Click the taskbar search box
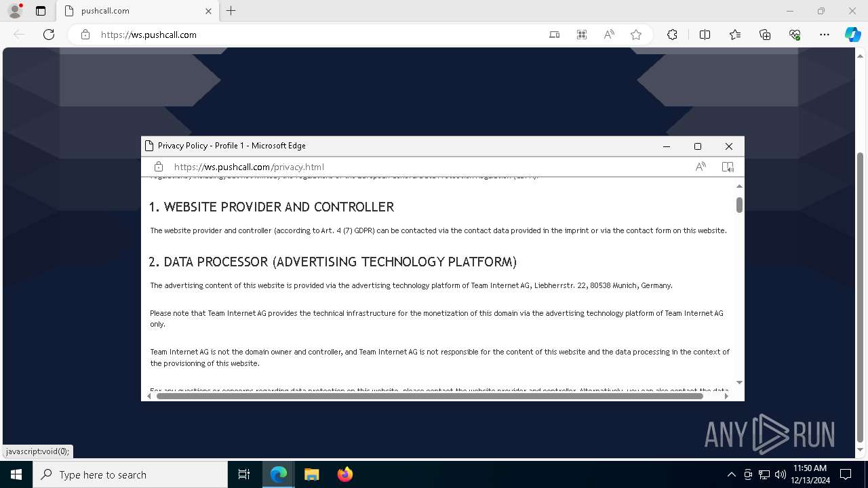868x488 pixels. 130,474
